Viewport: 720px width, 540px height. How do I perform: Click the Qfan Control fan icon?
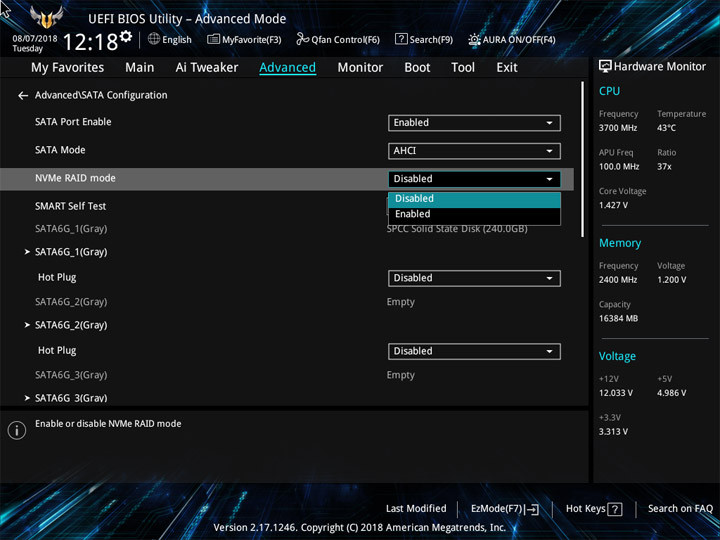[302, 39]
